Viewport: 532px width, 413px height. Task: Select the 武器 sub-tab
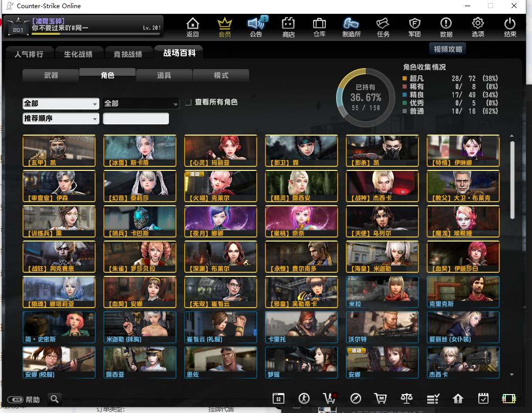51,75
